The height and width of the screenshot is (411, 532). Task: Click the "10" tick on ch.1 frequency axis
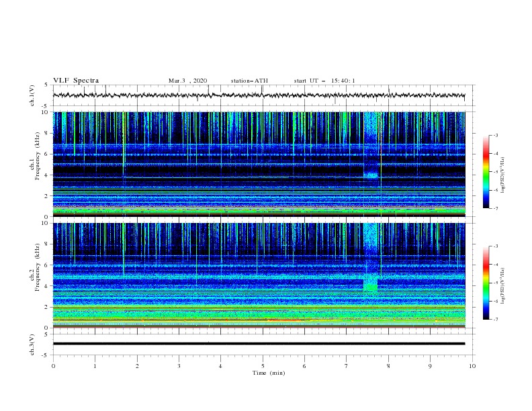(45, 112)
